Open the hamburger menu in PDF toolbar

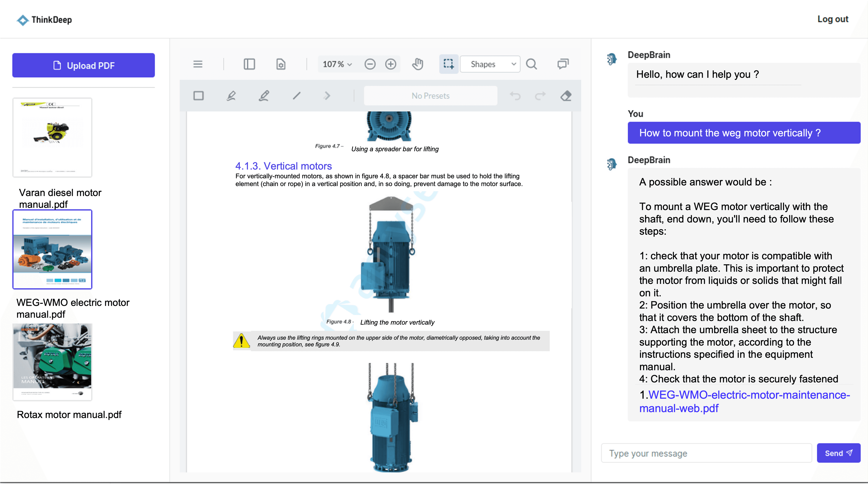(x=198, y=64)
